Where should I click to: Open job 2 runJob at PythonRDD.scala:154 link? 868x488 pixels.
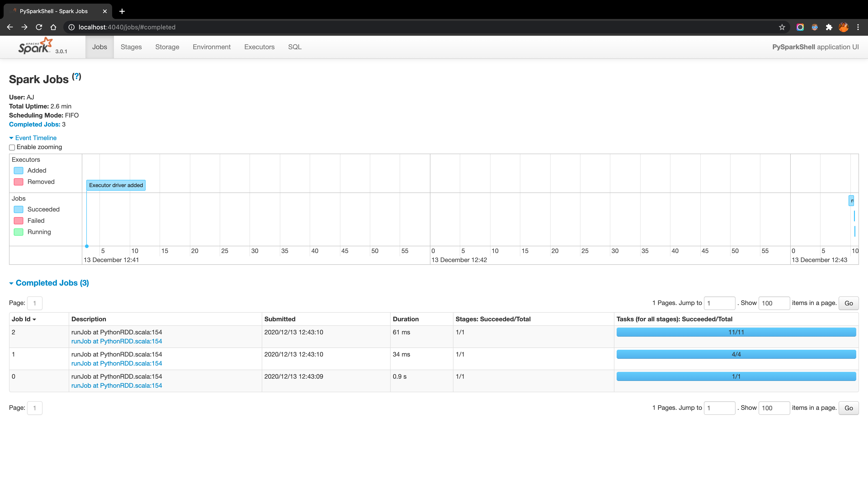tap(117, 341)
